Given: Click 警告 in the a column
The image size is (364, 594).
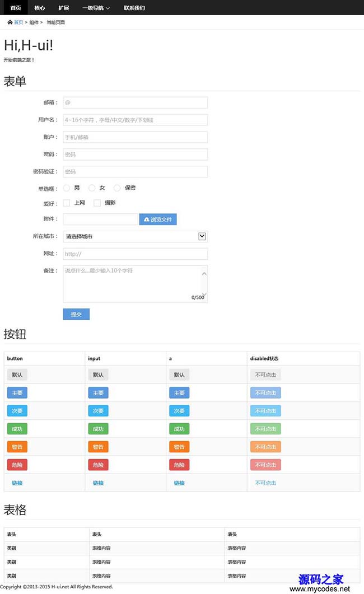Looking at the screenshot, I should click(179, 447).
